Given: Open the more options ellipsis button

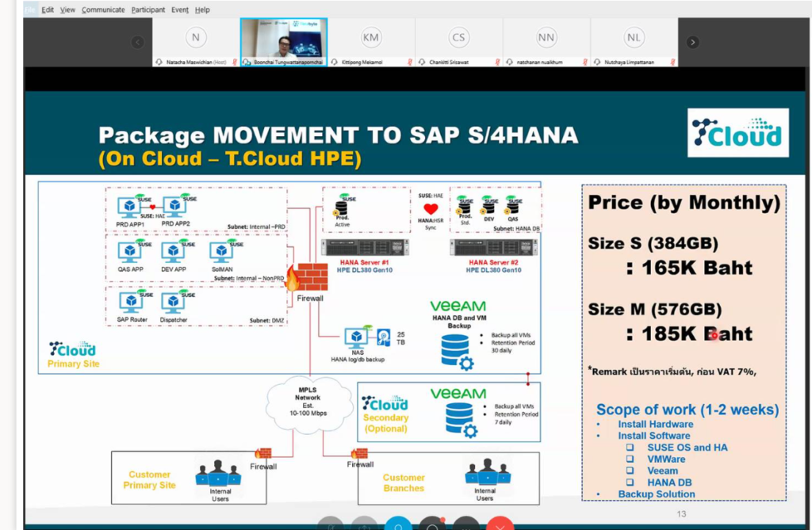Looking at the screenshot, I should [x=466, y=524].
